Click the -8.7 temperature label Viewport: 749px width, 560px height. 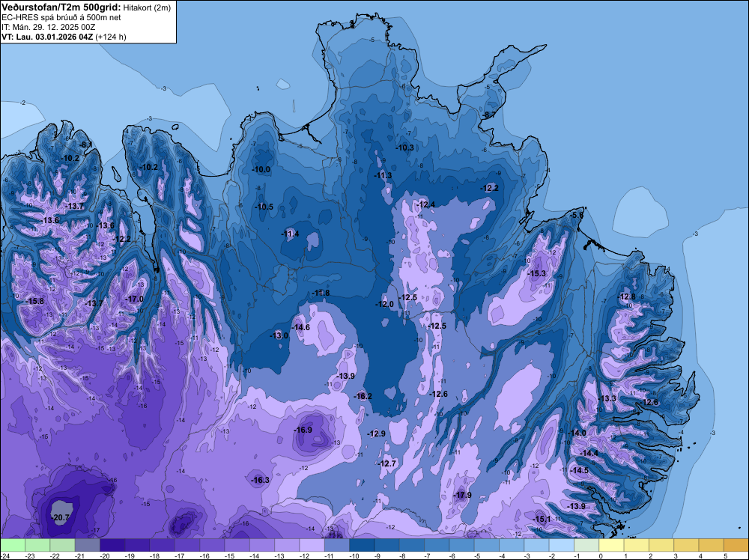point(488,115)
